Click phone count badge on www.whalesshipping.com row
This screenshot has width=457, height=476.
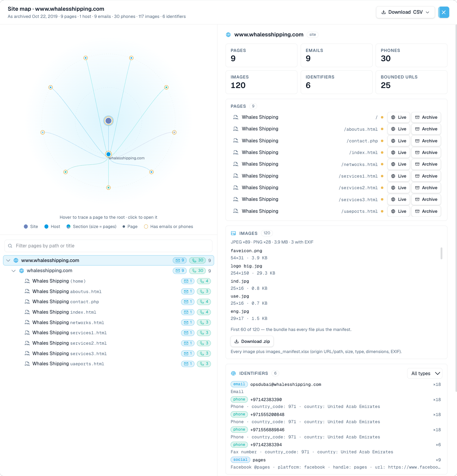click(197, 261)
